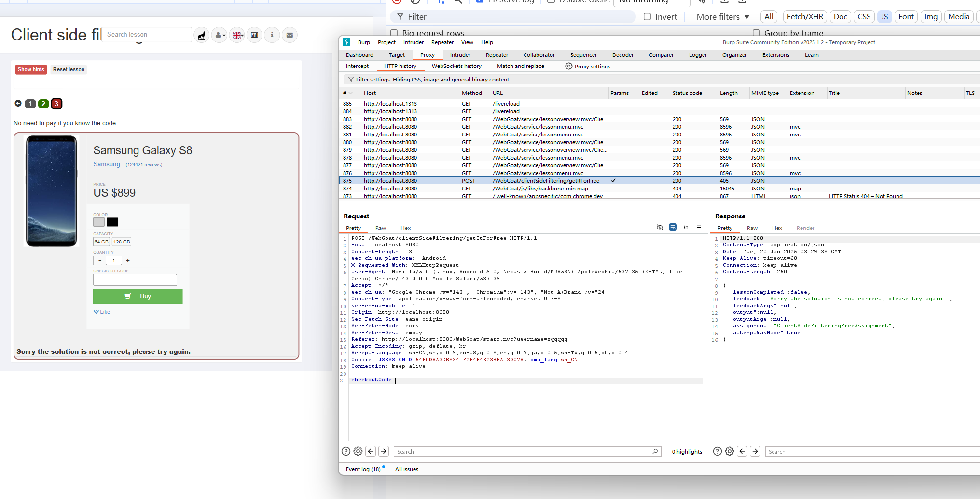Click the Checkout Code input field
This screenshot has height=499, width=980.
pos(135,280)
